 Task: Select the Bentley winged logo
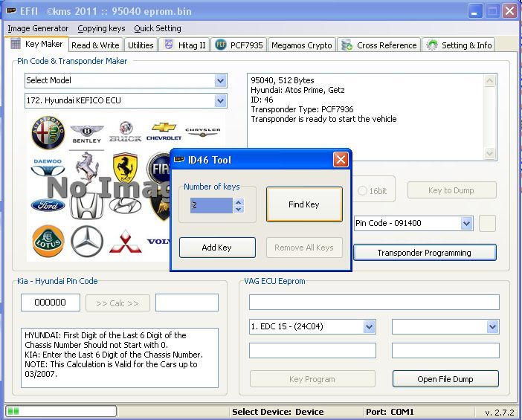click(x=87, y=135)
